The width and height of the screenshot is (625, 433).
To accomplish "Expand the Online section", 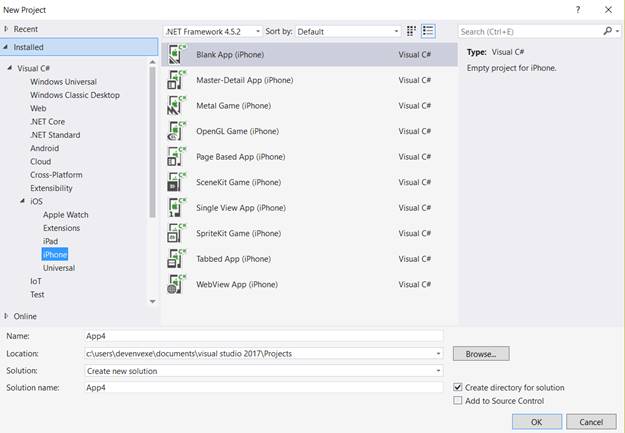I will [x=6, y=316].
